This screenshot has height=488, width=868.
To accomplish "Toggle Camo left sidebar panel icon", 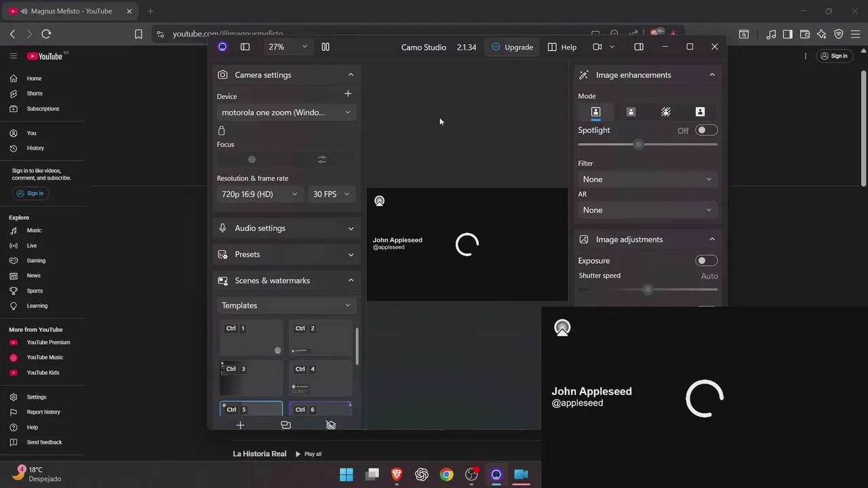I will click(245, 47).
